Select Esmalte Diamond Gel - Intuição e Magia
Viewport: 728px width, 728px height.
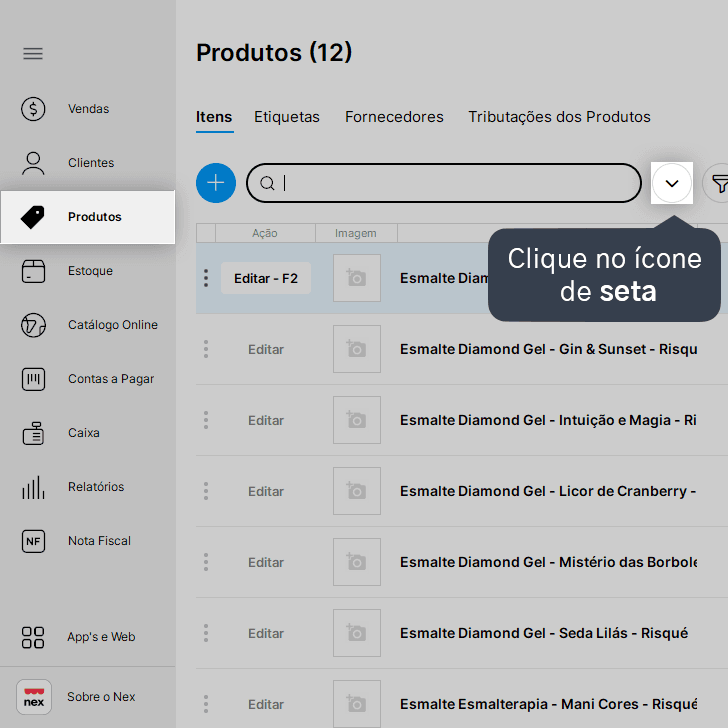(548, 420)
